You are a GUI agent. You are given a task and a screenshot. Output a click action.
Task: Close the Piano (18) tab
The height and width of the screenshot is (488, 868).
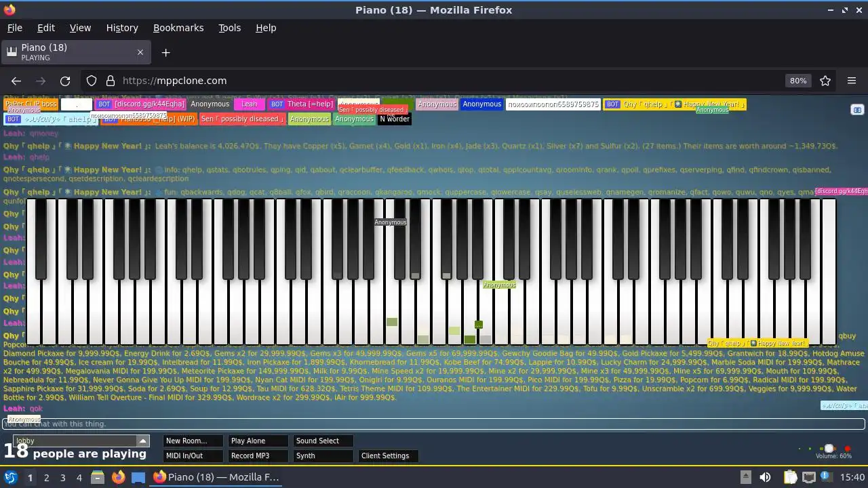tap(140, 52)
